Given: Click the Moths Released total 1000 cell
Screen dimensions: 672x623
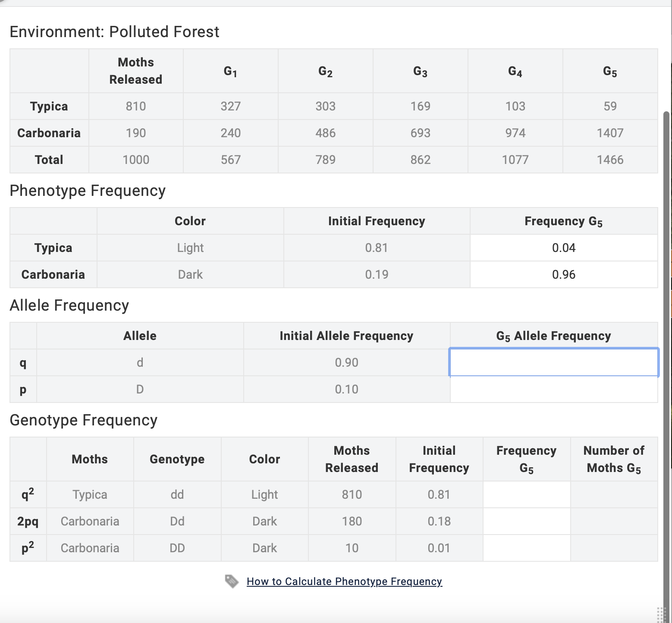Looking at the screenshot, I should pos(136,160).
